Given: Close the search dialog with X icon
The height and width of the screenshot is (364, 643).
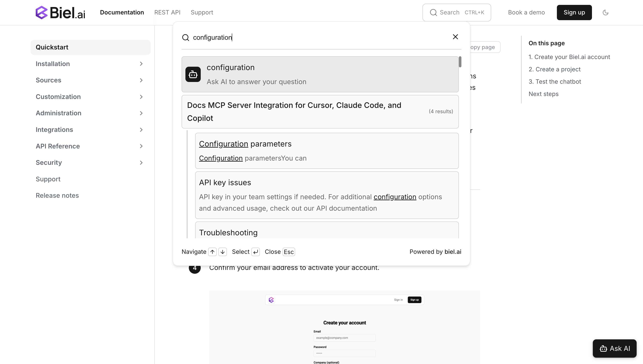Looking at the screenshot, I should click(455, 37).
